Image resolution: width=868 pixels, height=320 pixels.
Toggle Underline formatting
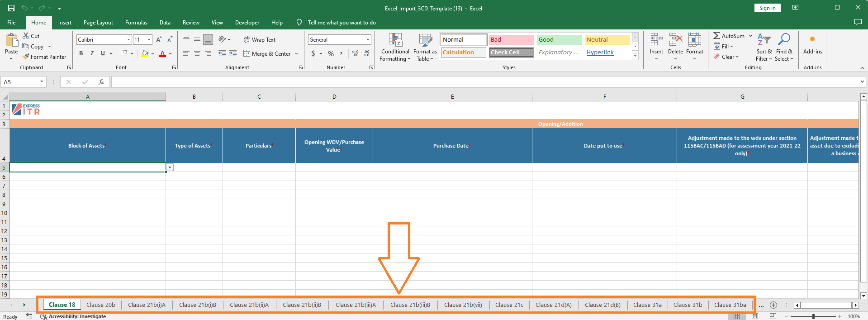point(103,53)
